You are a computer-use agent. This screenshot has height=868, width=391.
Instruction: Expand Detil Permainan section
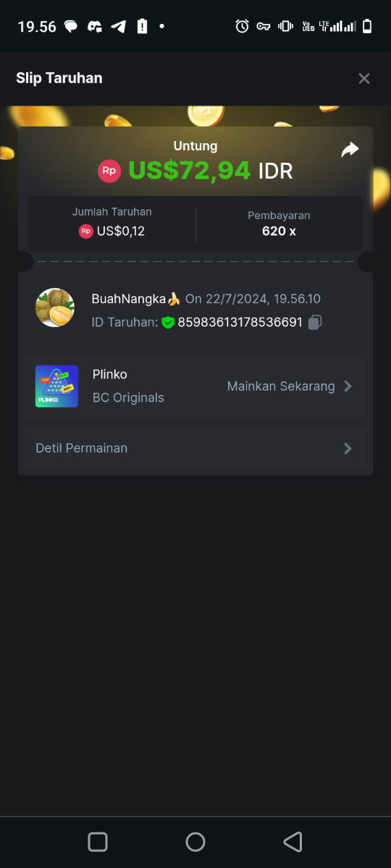tap(195, 448)
